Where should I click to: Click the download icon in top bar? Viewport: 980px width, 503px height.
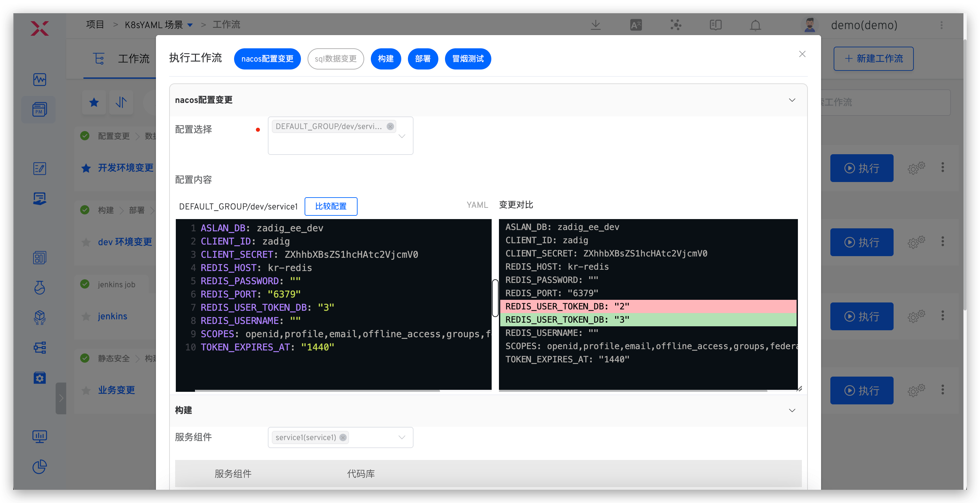click(595, 25)
